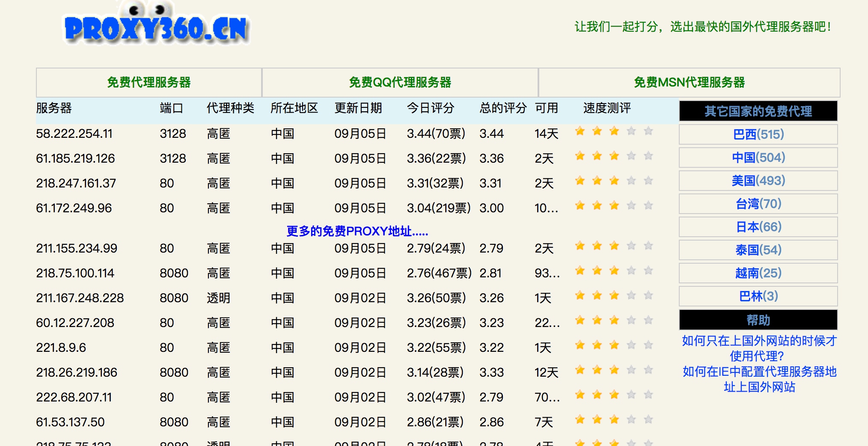This screenshot has width=868, height=446.
Task: Select server address 218.75.100.114
Action: pos(75,273)
